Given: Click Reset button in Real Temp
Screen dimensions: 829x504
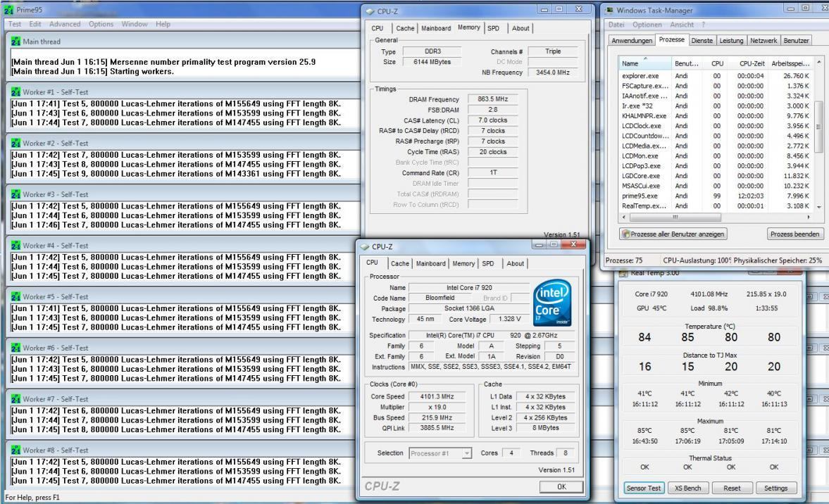Looking at the screenshot, I should point(732,488).
